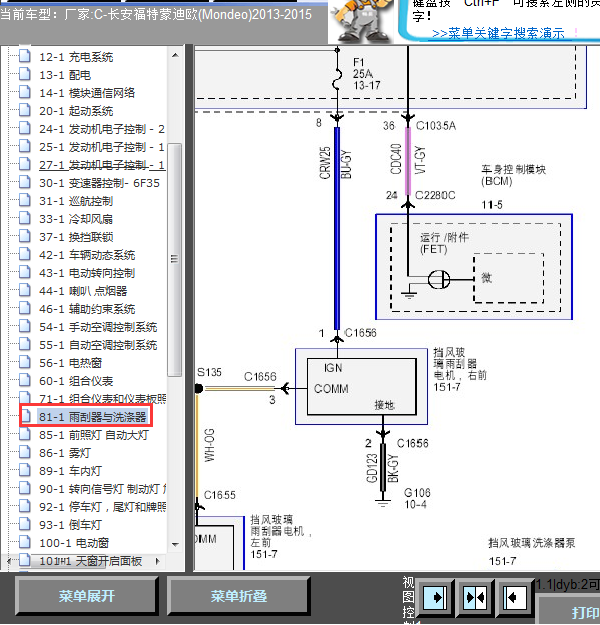Click F1 fuse label
600x625 pixels.
click(358, 62)
